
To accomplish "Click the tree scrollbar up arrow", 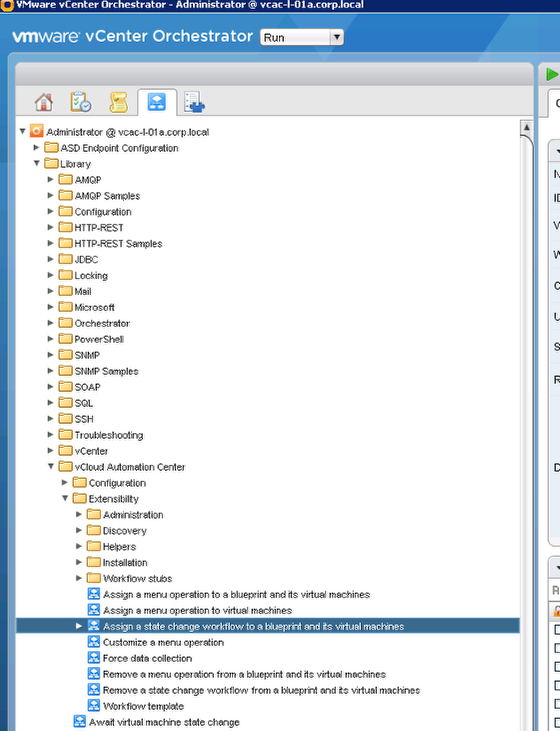I will [x=526, y=127].
